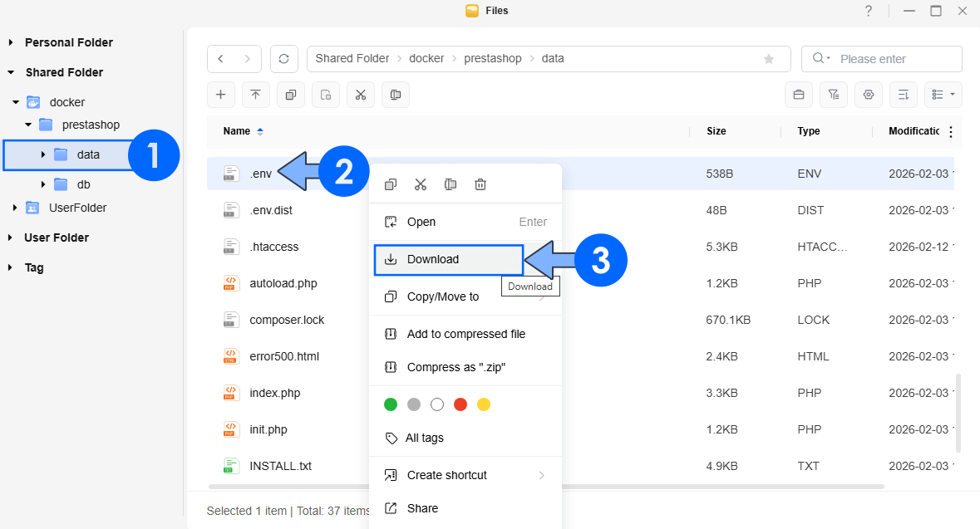Choose Compress as ".zip" menu entry
The height and width of the screenshot is (529, 980).
(456, 367)
